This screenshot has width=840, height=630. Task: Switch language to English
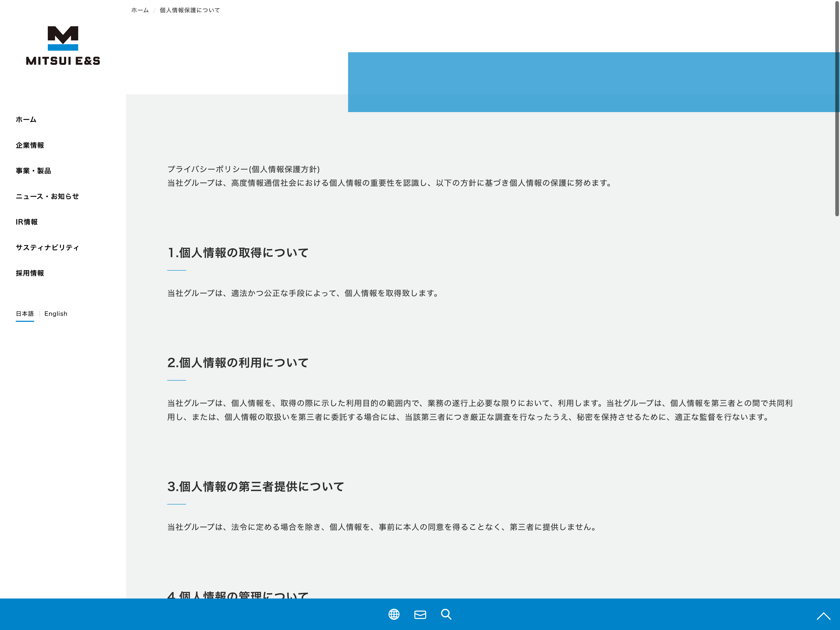[x=56, y=314]
